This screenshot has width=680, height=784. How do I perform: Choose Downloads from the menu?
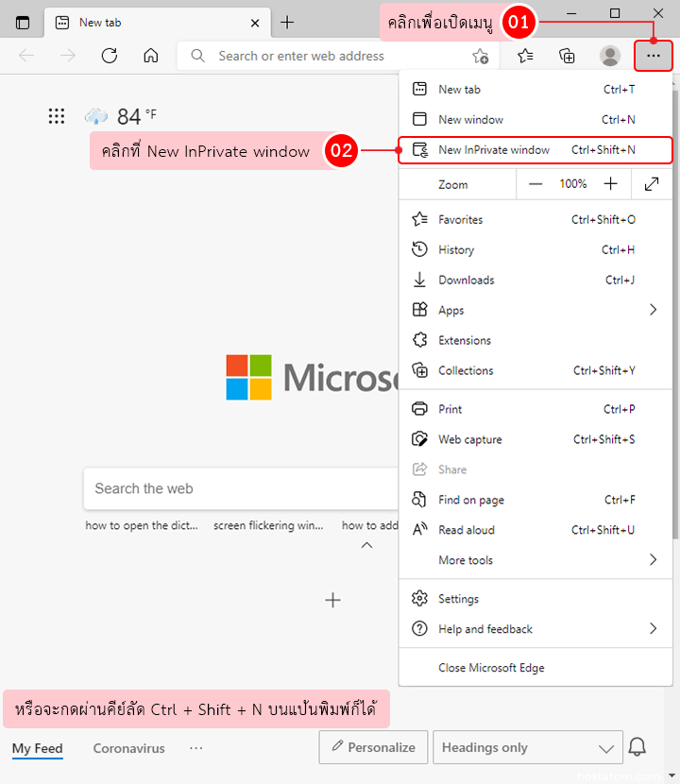466,281
